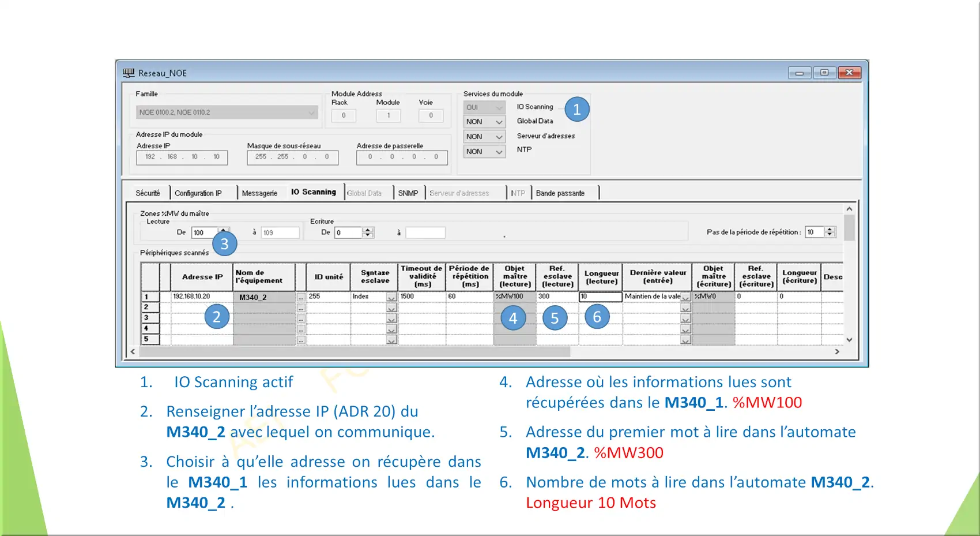
Task: Select the greyed Global Data tab
Action: click(364, 193)
